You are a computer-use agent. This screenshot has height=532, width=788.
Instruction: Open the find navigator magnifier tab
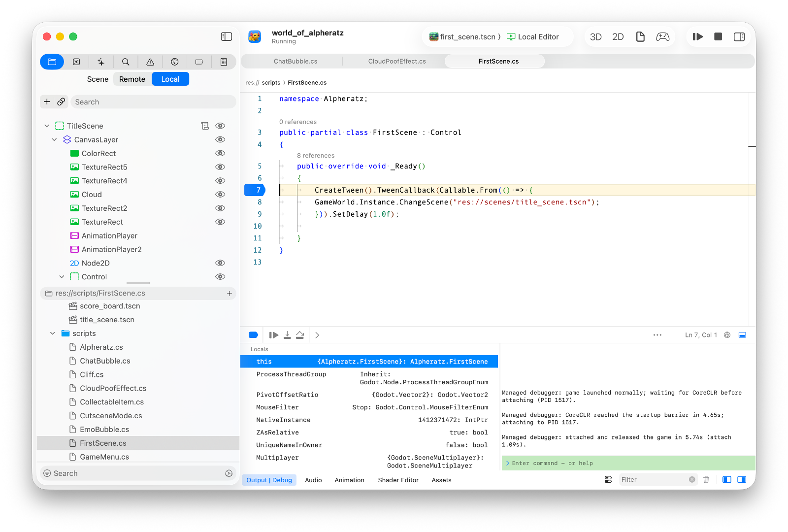(x=126, y=62)
